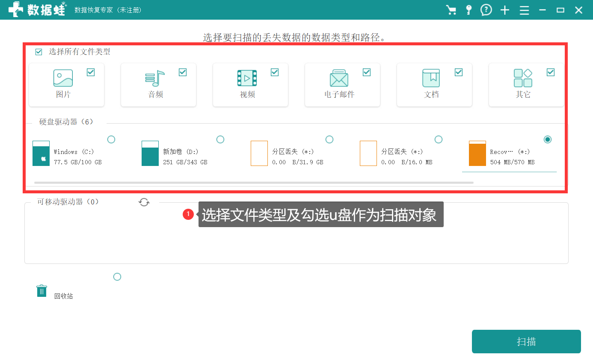593x364 pixels.
Task: Select the Recovery partition radio button
Action: coord(548,139)
